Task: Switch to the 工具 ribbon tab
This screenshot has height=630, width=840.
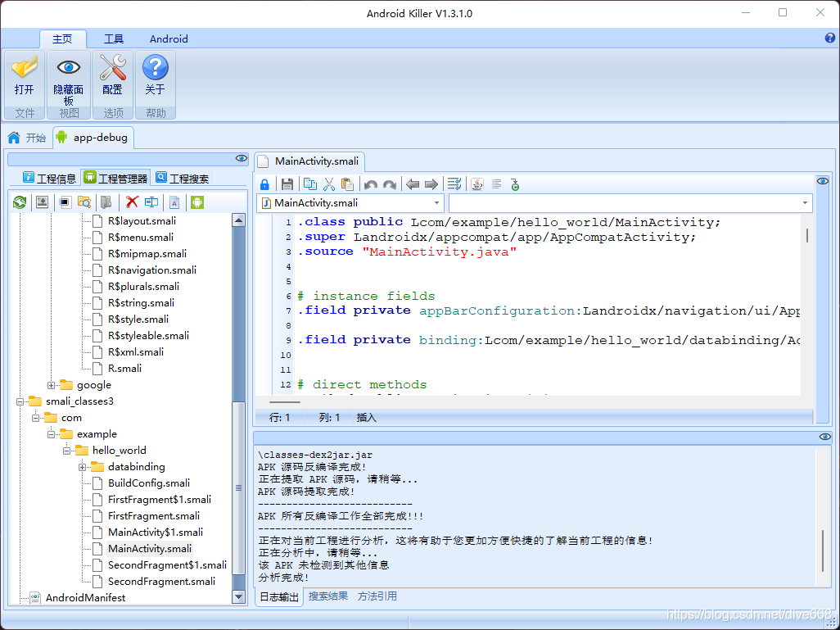Action: 114,39
